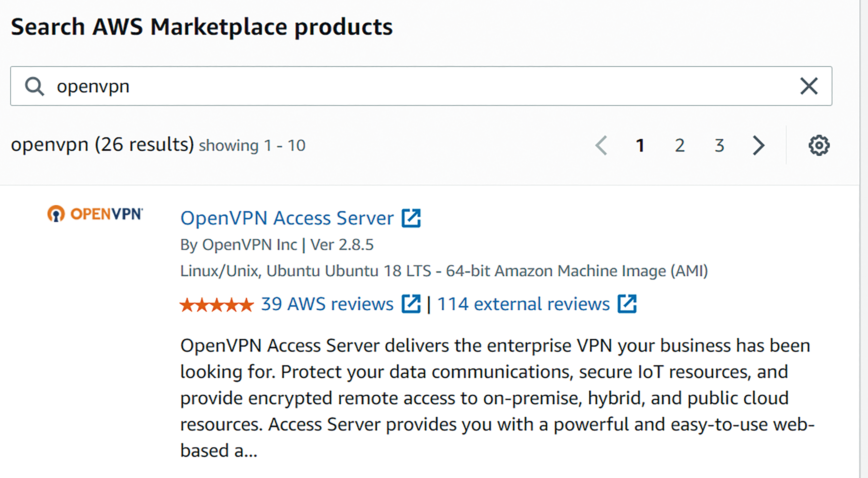Screen dimensions: 868x478
Task: Select results page 1
Action: point(640,145)
